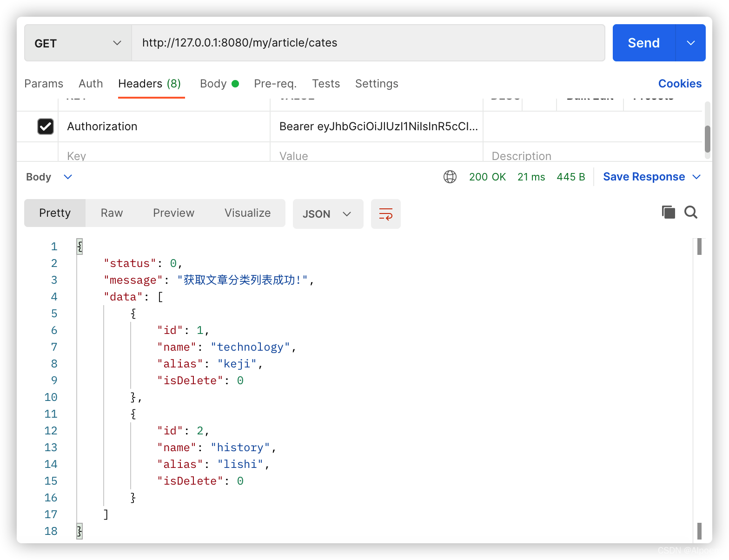Open the GET method dropdown
Image resolution: width=729 pixels, height=560 pixels.
[78, 43]
